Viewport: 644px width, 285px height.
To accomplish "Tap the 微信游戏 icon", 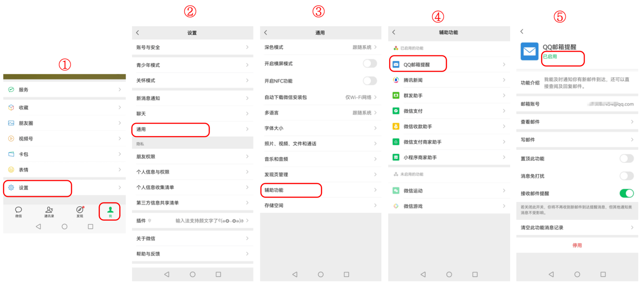I will [396, 206].
